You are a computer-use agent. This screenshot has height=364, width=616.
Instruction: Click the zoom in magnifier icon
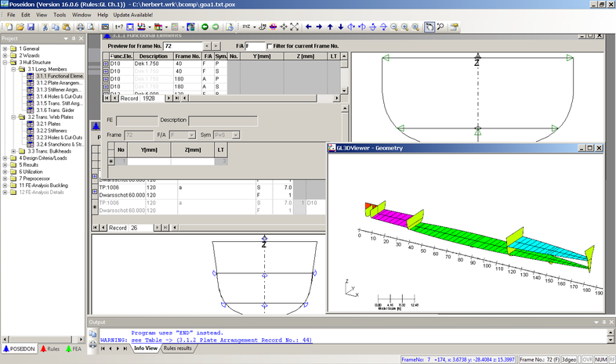(403, 27)
